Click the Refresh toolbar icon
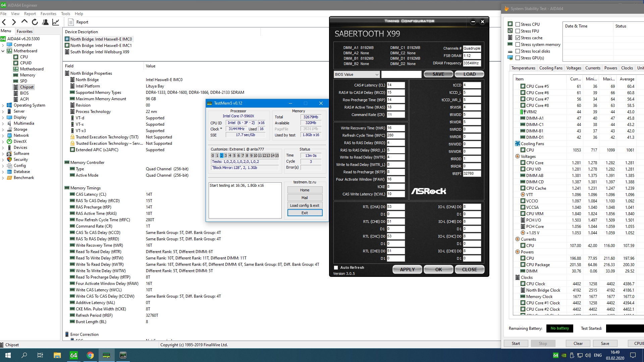 (35, 22)
